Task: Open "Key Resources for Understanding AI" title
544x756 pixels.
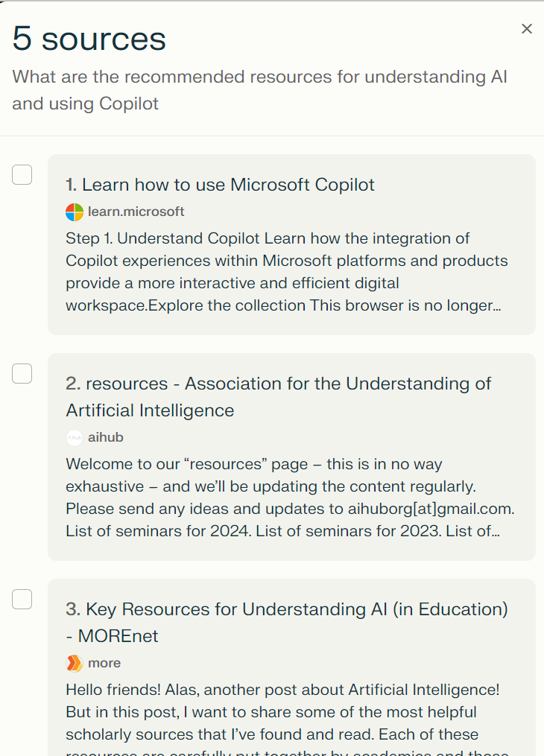Action: pyautogui.click(x=286, y=622)
